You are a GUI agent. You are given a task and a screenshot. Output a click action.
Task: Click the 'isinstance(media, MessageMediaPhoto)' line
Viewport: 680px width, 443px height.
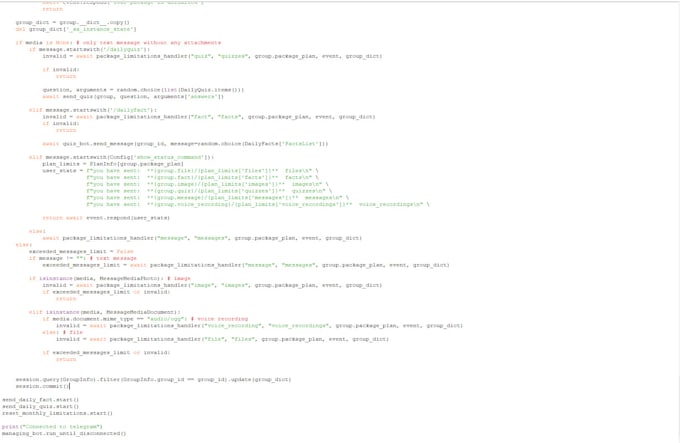pyautogui.click(x=110, y=279)
